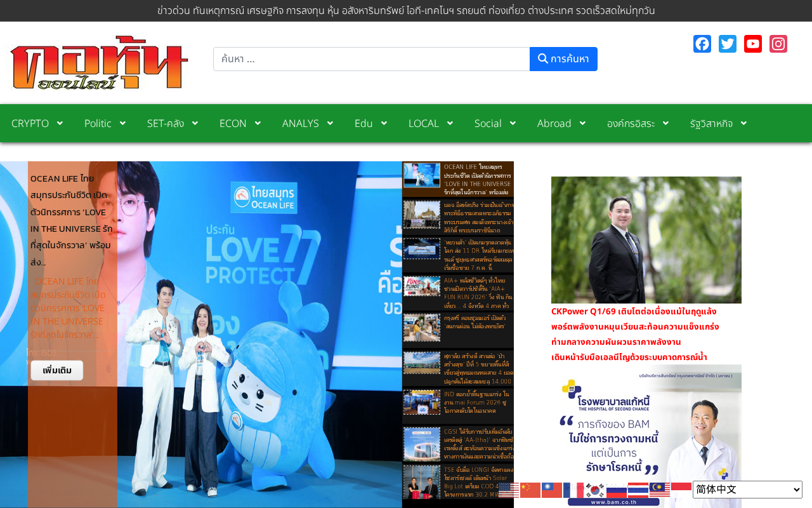Screen dimensions: 812x508
Task: Select the South Korea flag translation icon
Action: click(x=595, y=490)
